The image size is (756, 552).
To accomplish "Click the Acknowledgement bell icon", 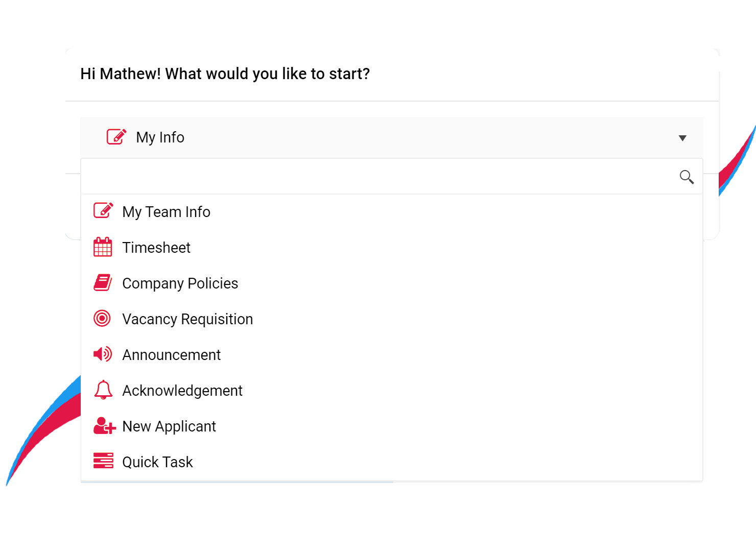I will tap(103, 390).
